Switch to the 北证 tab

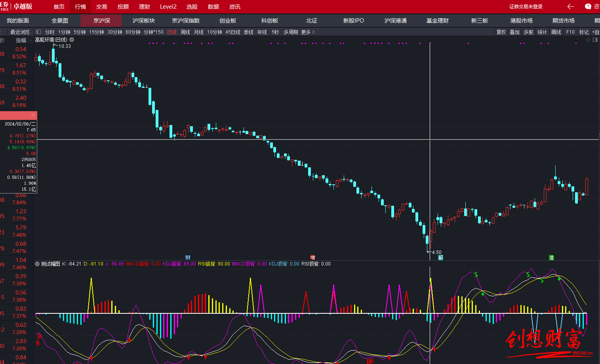coord(312,21)
